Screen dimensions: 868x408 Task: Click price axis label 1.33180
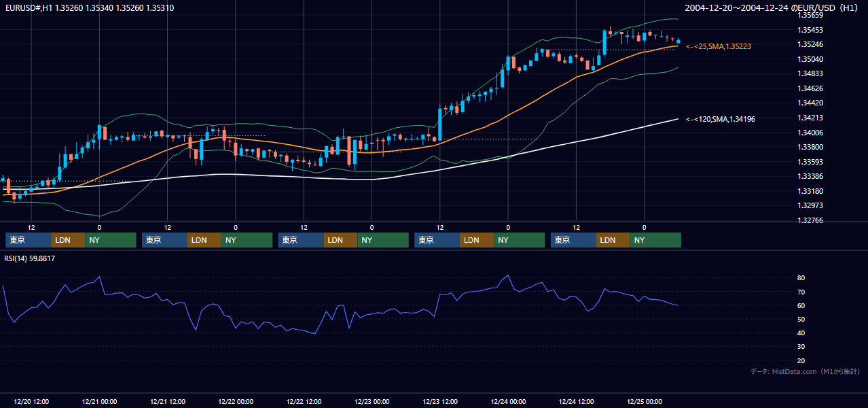(x=810, y=191)
